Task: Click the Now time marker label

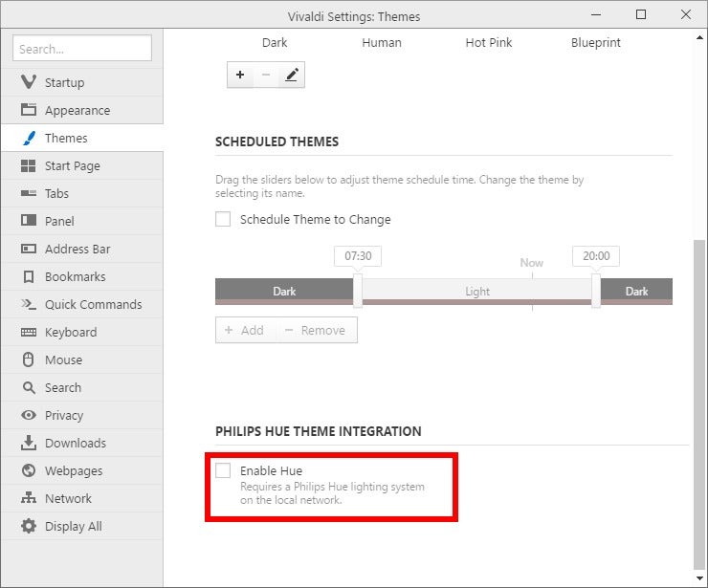Action: [x=531, y=263]
